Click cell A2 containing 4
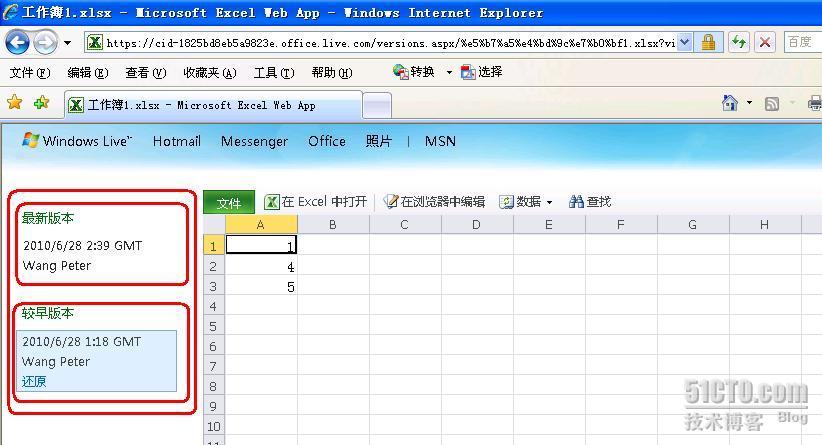The height and width of the screenshot is (445, 822). [261, 265]
